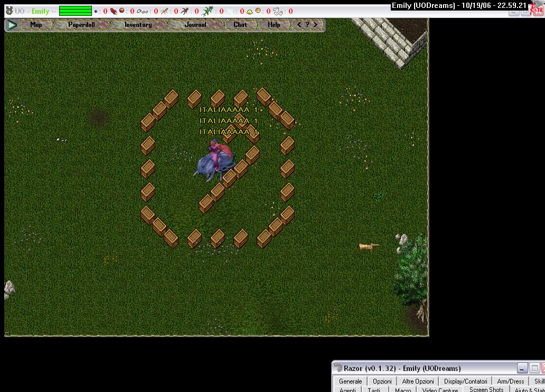Switch to the Generale tab in Razor

tap(350, 381)
